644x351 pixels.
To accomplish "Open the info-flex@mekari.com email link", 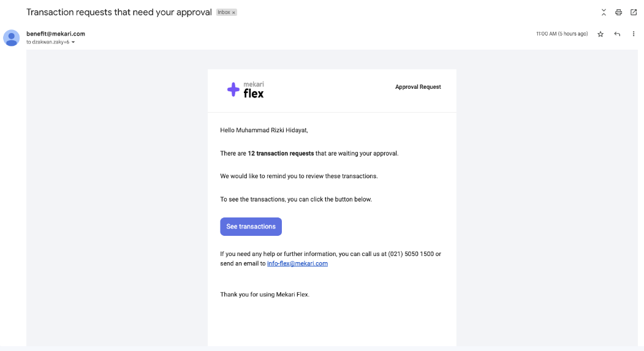I will pos(297,263).
